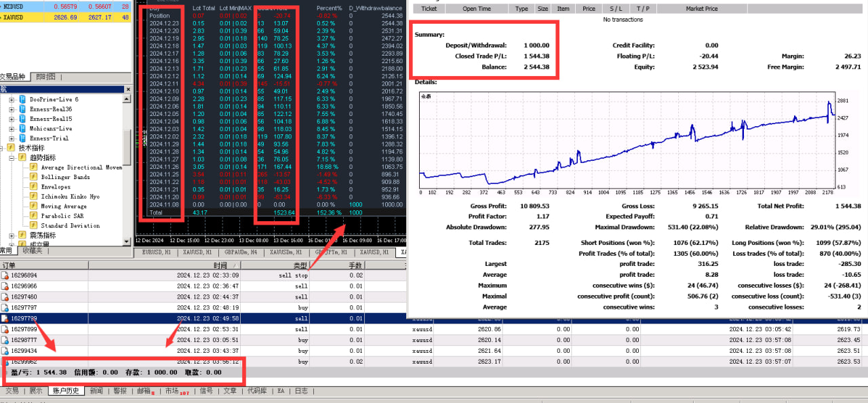868x403 pixels.
Task: Click the DooPrime-Live 6 account icon
Action: pyautogui.click(x=22, y=100)
